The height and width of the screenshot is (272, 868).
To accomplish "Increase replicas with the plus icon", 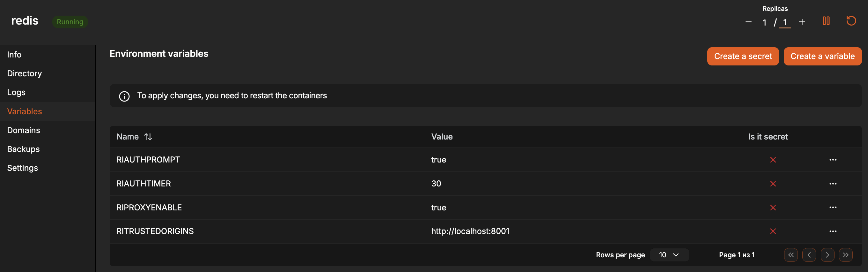I will click(802, 22).
